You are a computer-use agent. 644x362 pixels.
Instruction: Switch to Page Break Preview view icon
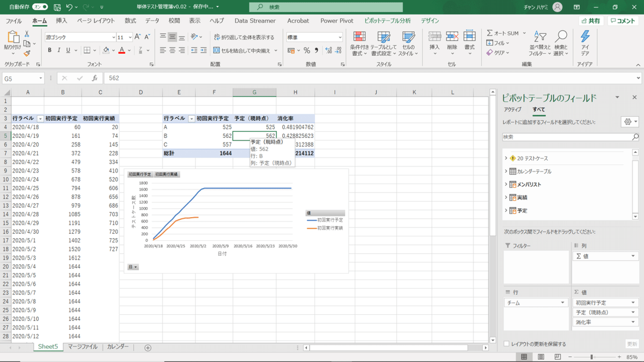(x=557, y=357)
